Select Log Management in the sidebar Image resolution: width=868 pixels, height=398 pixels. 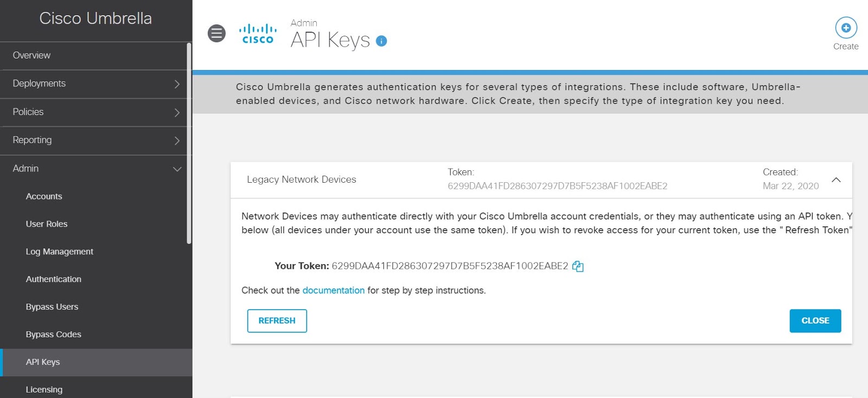[x=60, y=252]
